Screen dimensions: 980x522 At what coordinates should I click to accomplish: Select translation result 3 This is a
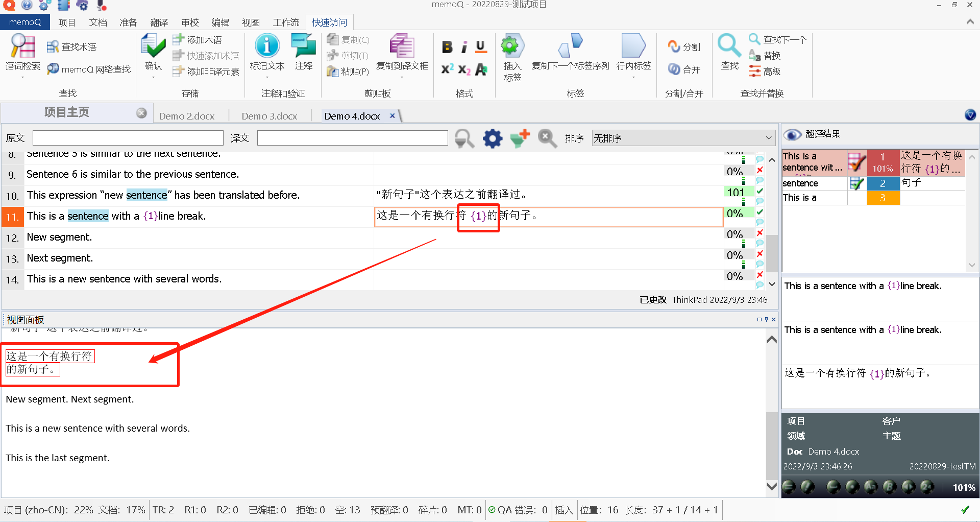873,198
